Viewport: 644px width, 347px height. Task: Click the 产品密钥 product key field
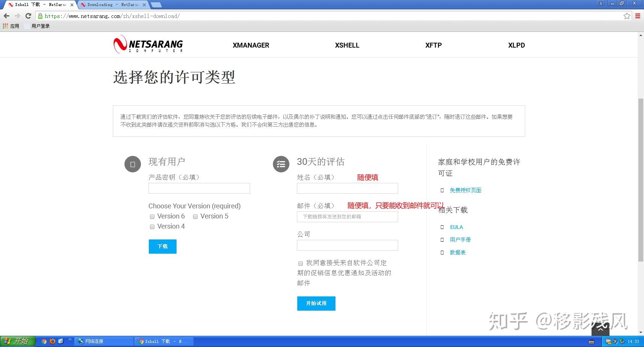(199, 188)
